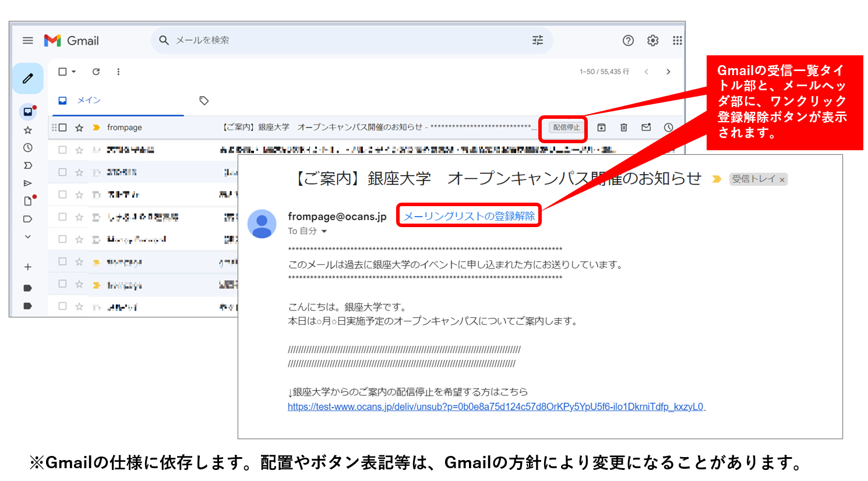The width and height of the screenshot is (868, 481).
Task: Open Snoozed from the sidebar clock icon
Action: point(27,148)
